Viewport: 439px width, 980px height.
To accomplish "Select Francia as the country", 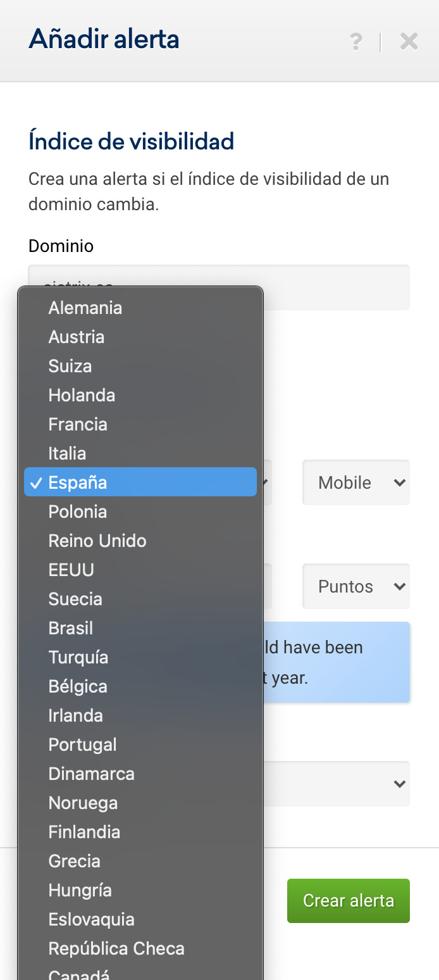I will pyautogui.click(x=78, y=424).
